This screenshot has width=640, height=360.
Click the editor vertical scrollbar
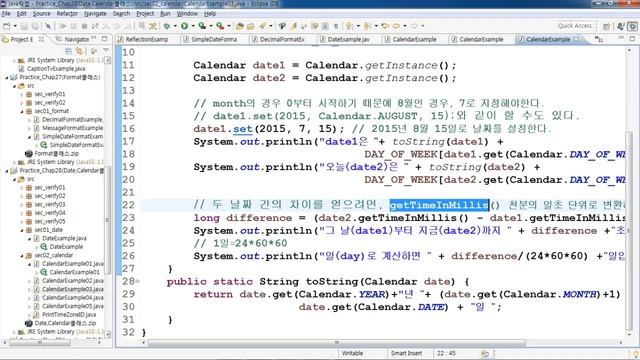629,230
